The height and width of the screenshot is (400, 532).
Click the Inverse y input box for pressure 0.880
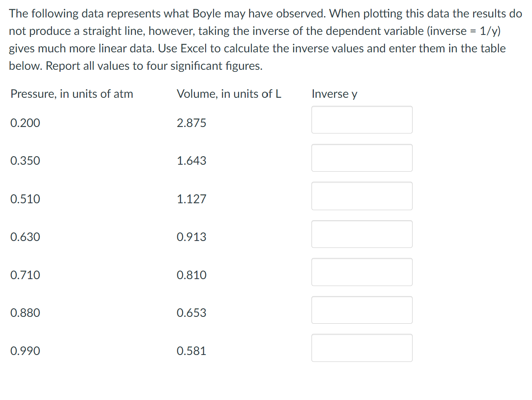361,310
